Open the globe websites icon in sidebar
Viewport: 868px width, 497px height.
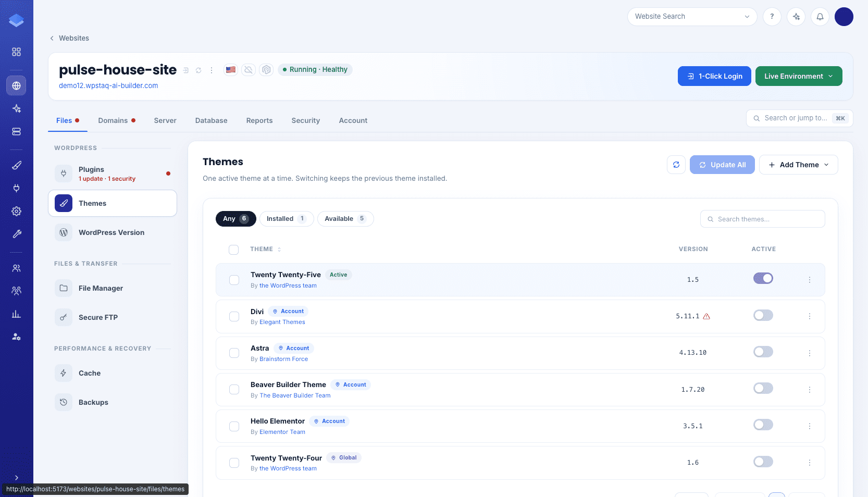(x=17, y=85)
